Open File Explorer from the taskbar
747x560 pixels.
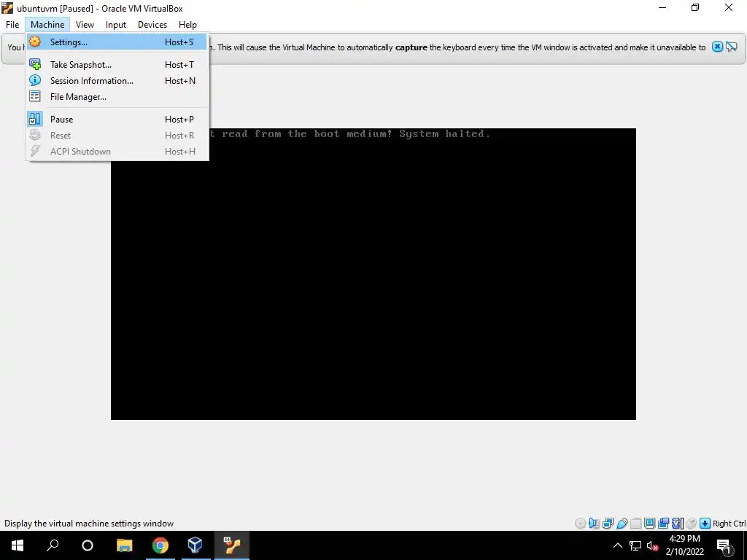tap(124, 545)
